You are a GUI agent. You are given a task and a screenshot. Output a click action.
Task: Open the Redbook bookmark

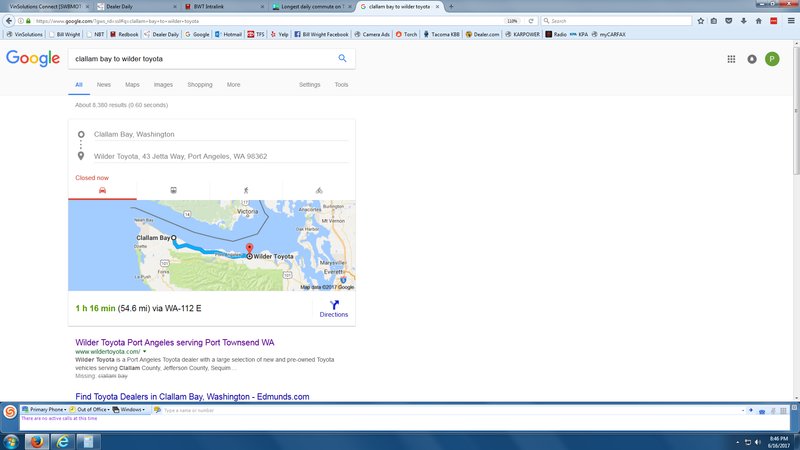[x=124, y=34]
